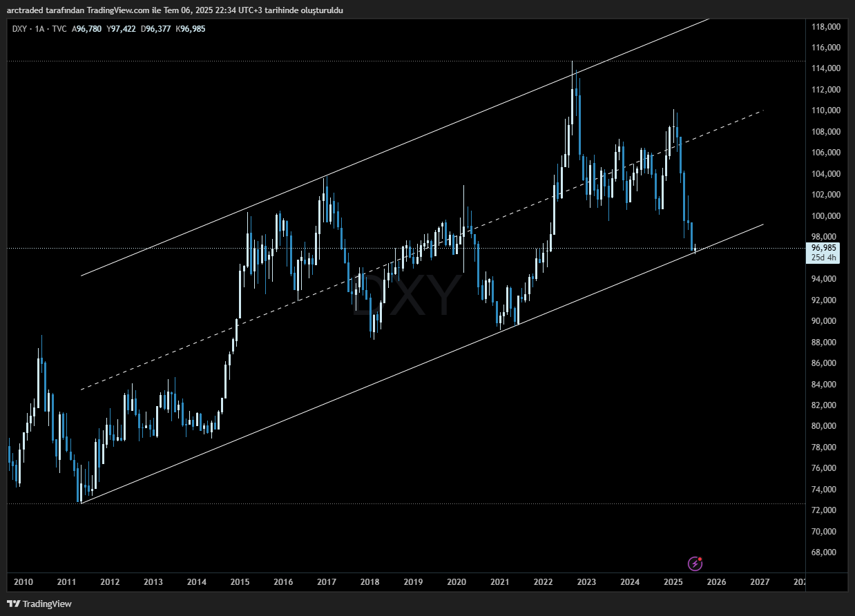Click the TradingView logo at bottom
855x616 pixels.
pos(39,604)
